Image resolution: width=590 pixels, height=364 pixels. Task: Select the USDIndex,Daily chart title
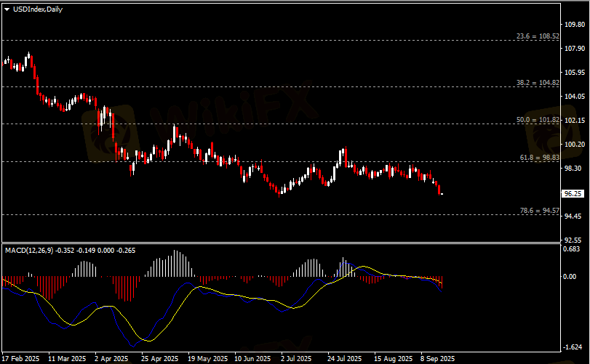coord(38,9)
